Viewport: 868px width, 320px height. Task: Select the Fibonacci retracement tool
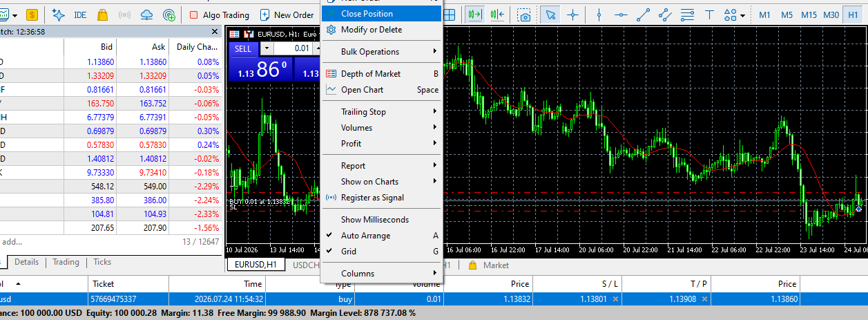(687, 15)
